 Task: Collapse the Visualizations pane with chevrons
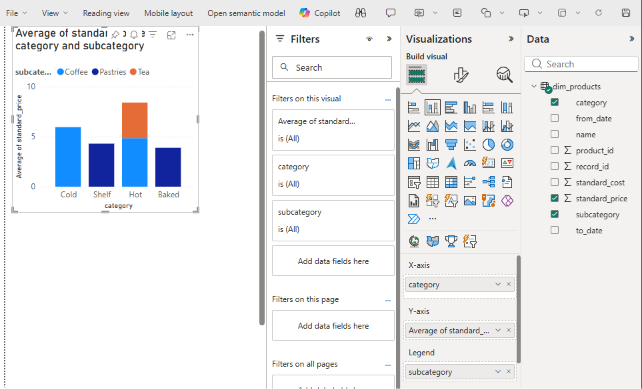coord(511,39)
